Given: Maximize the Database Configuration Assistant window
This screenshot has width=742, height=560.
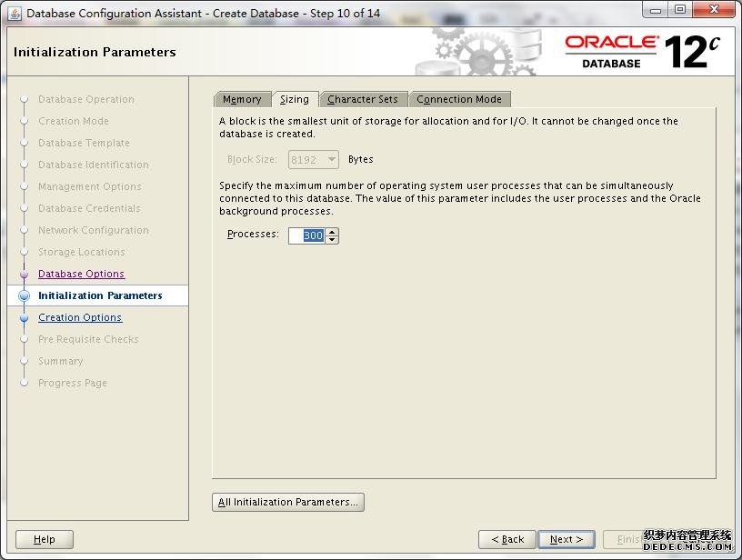Looking at the screenshot, I should pos(680,11).
